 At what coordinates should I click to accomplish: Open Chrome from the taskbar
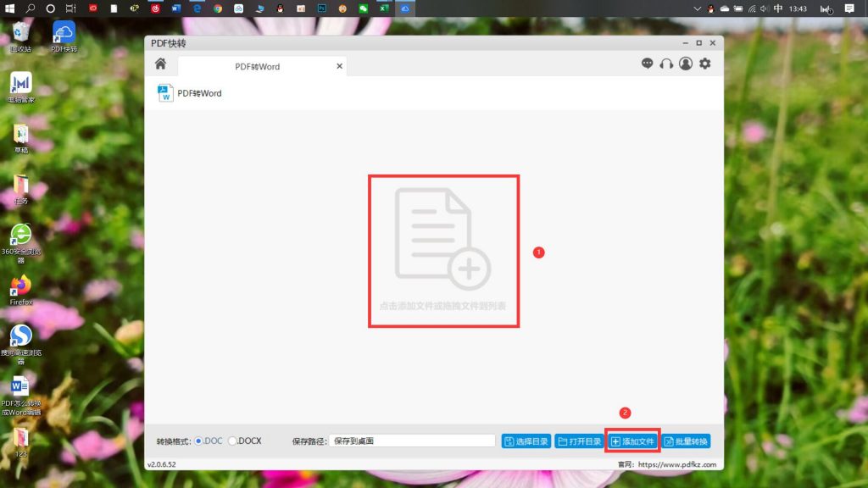coord(218,8)
